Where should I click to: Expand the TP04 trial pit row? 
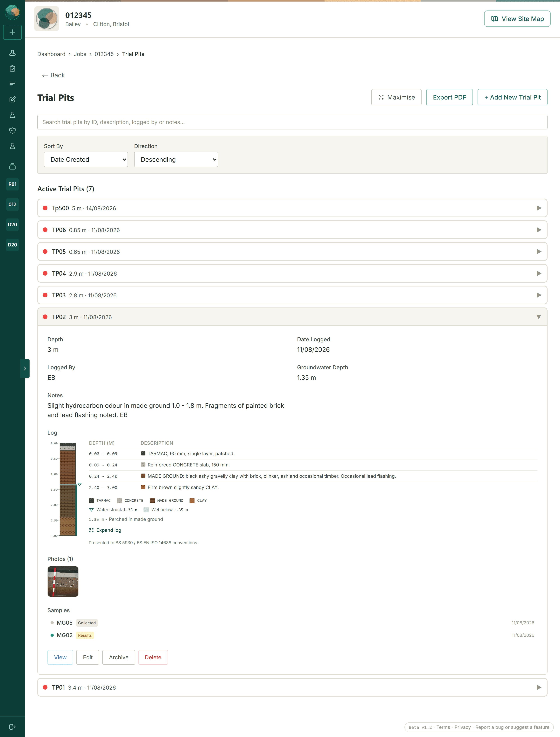(x=292, y=273)
